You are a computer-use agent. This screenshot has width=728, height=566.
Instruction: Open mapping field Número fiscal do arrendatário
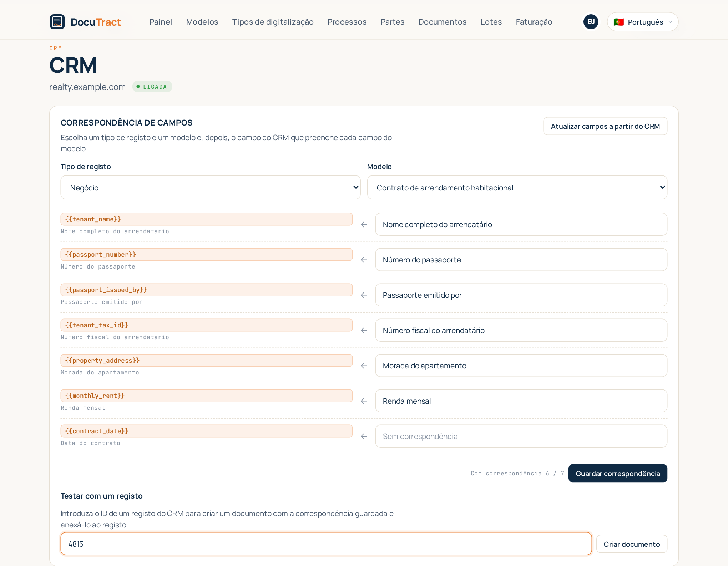[521, 330]
